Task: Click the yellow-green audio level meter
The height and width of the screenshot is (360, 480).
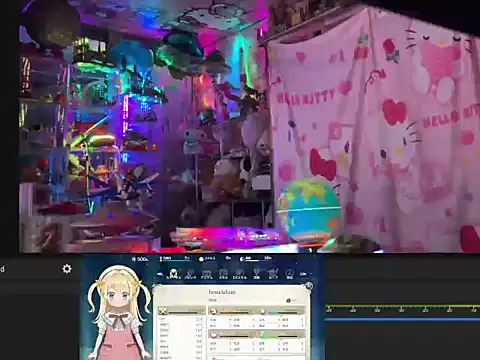Action: click(402, 306)
